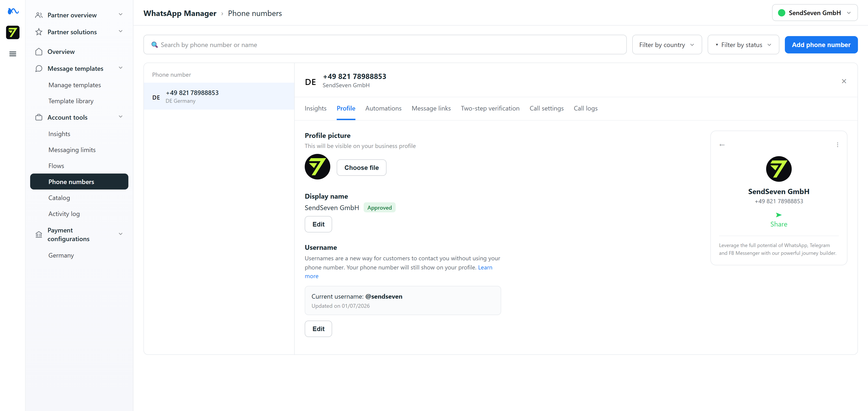Collapse Account tools chevron

pyautogui.click(x=121, y=116)
